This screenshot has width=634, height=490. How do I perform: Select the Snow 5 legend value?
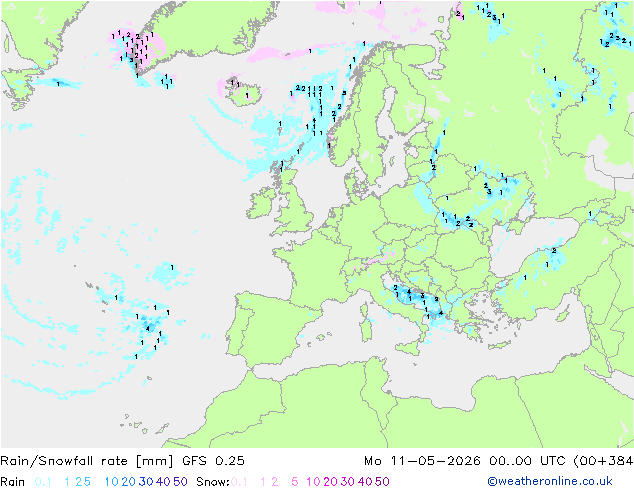click(295, 482)
